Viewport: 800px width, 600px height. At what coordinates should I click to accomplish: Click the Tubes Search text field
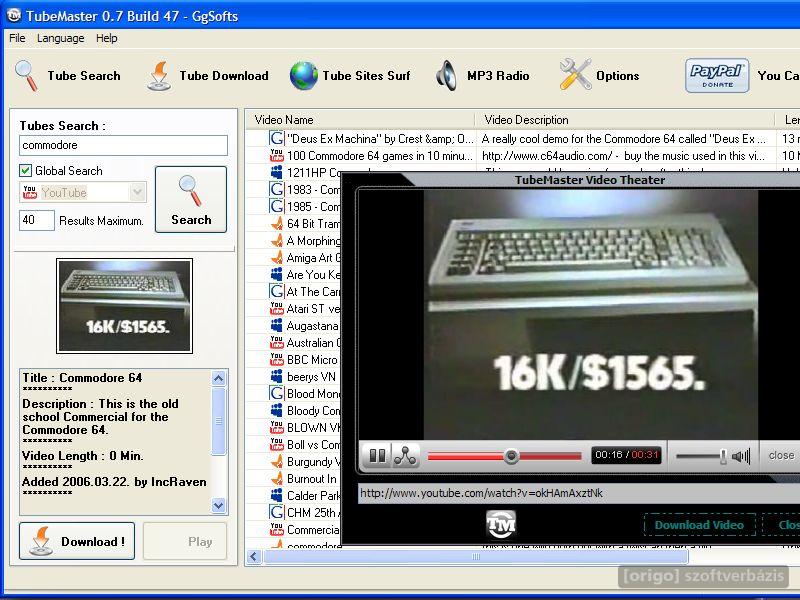pos(123,145)
